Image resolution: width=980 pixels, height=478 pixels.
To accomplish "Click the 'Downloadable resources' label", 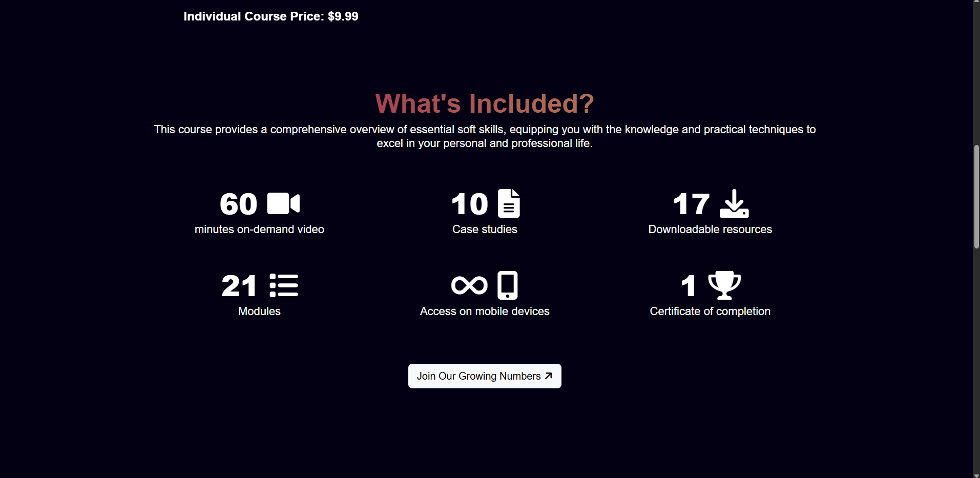I will (x=710, y=230).
